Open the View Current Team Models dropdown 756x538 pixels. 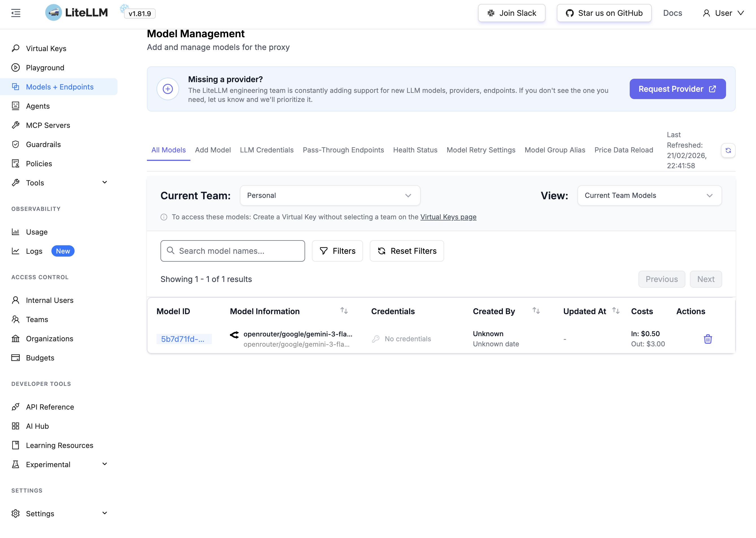tap(649, 195)
